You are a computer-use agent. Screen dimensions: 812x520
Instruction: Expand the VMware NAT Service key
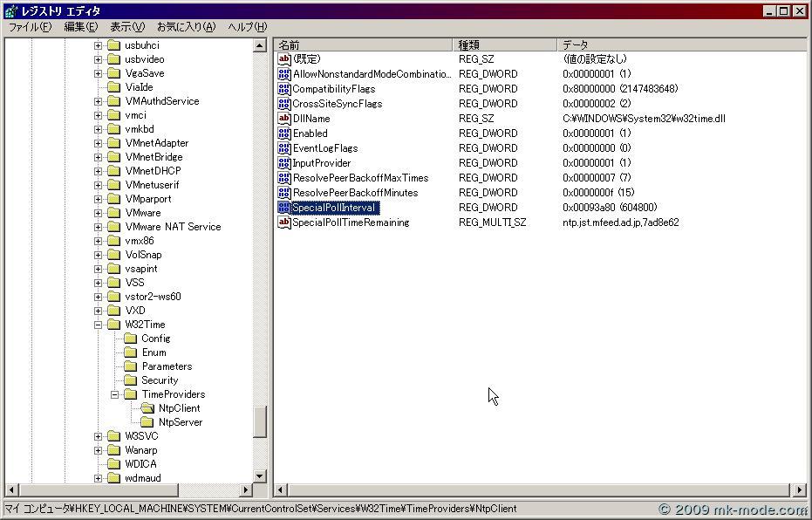tap(99, 227)
